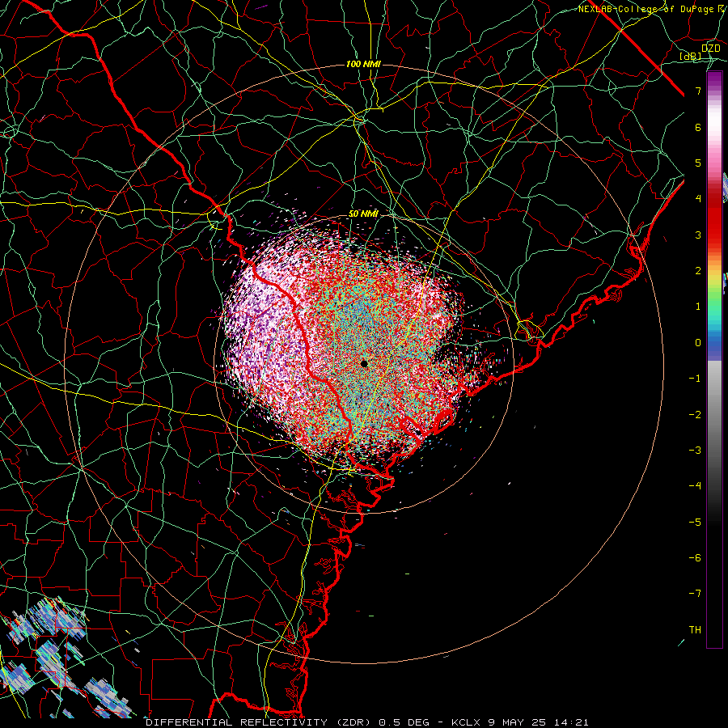The height and width of the screenshot is (728, 728).
Task: Click the "7" value on color scale
Action: coord(698,91)
